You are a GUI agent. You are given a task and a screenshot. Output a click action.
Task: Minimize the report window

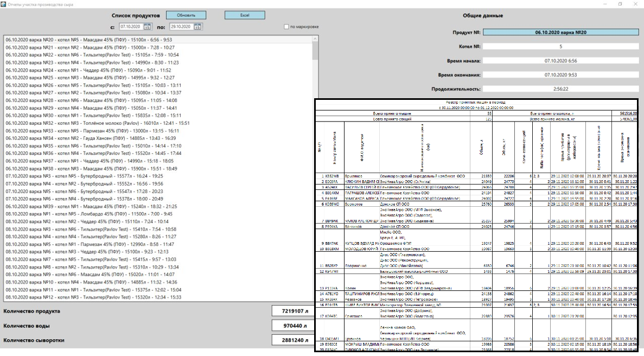coord(604,4)
